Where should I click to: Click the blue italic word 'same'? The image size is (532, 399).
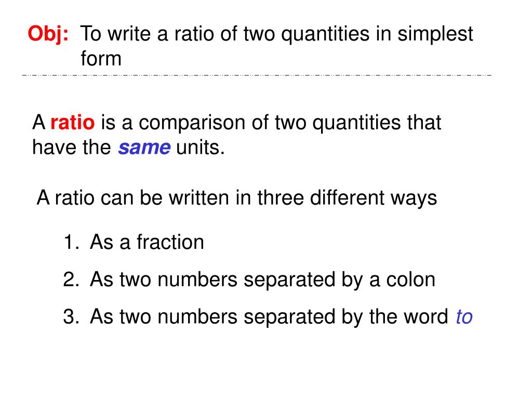coord(144,148)
